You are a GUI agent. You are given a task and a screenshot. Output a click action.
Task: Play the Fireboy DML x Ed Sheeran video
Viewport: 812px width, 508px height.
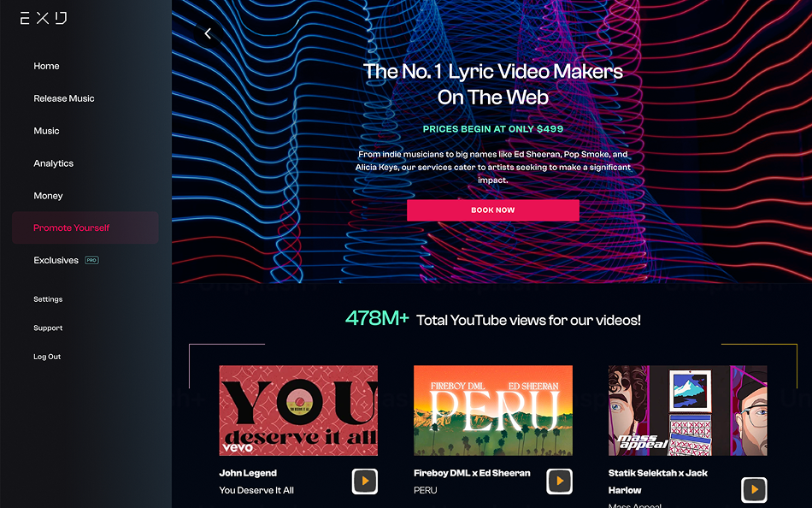coord(559,481)
